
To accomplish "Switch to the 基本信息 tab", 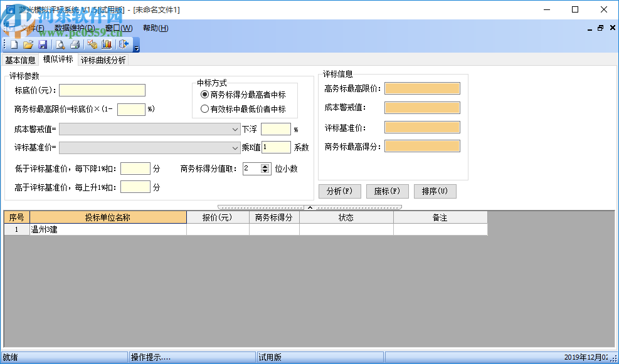I will 19,60.
